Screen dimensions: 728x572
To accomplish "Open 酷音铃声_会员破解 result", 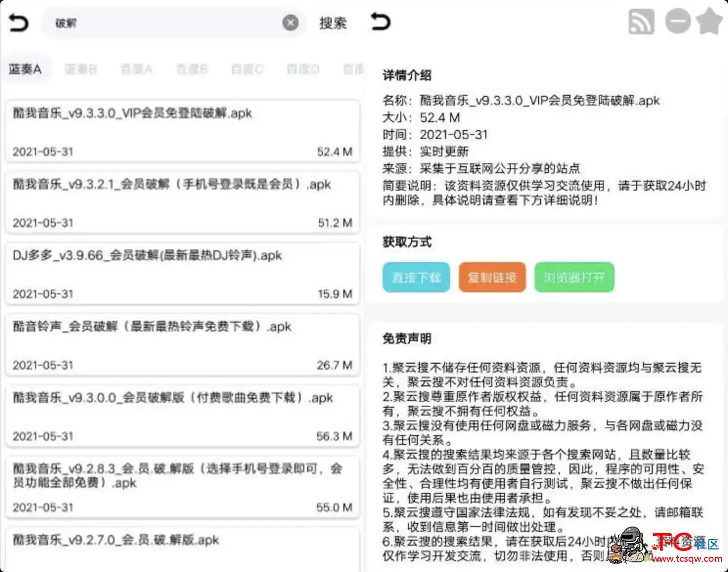I will click(182, 345).
